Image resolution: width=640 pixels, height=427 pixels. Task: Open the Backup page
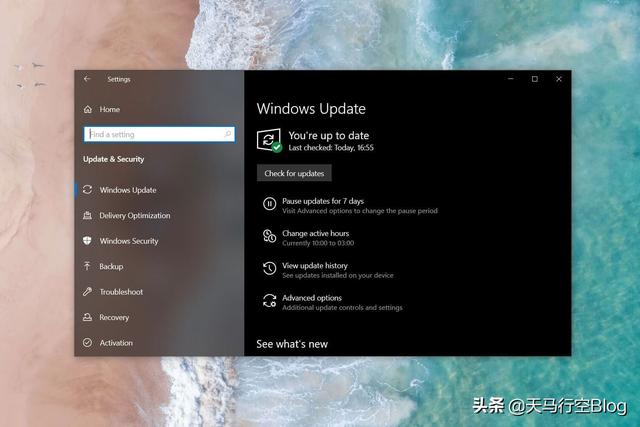point(111,267)
